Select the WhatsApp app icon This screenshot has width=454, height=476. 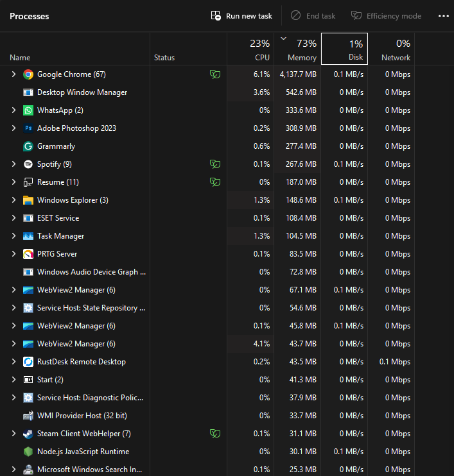[28, 110]
